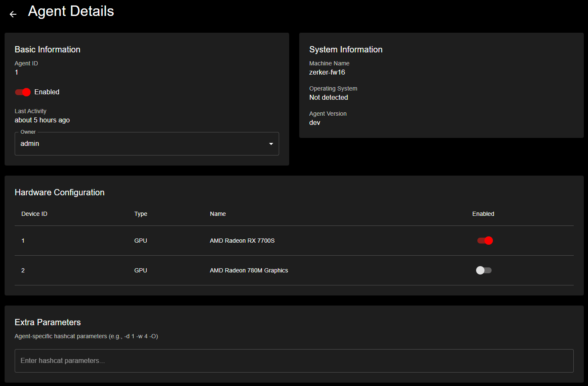Click the Agent Version value 'dev'
This screenshot has height=386, width=588.
point(314,122)
